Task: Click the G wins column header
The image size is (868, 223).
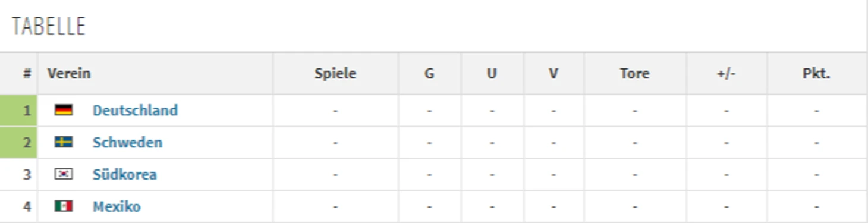Action: [429, 73]
